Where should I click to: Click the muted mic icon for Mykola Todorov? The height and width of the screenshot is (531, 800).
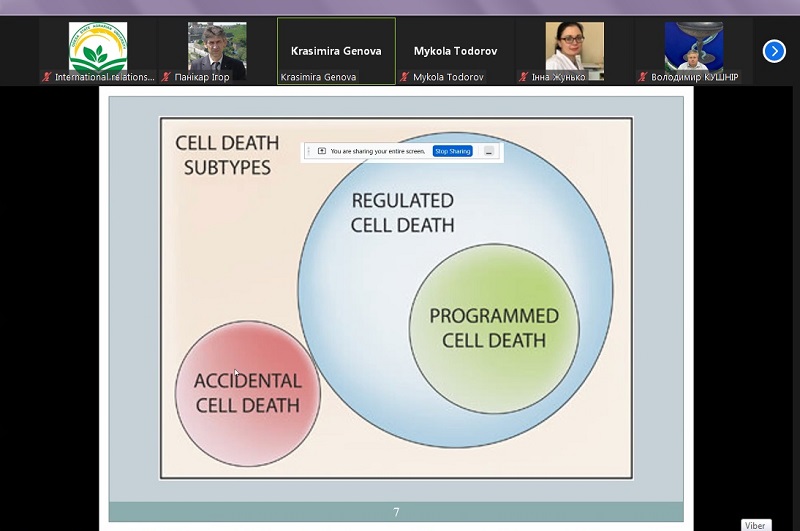(405, 77)
